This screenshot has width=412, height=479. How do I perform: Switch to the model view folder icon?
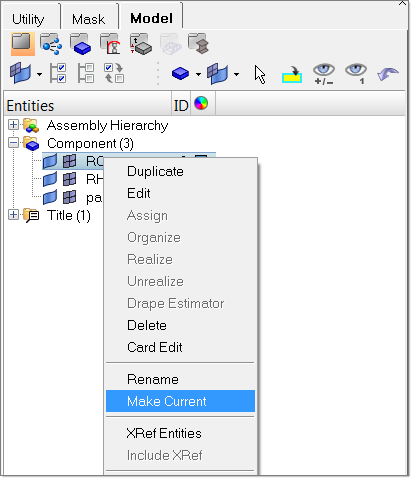(23, 44)
